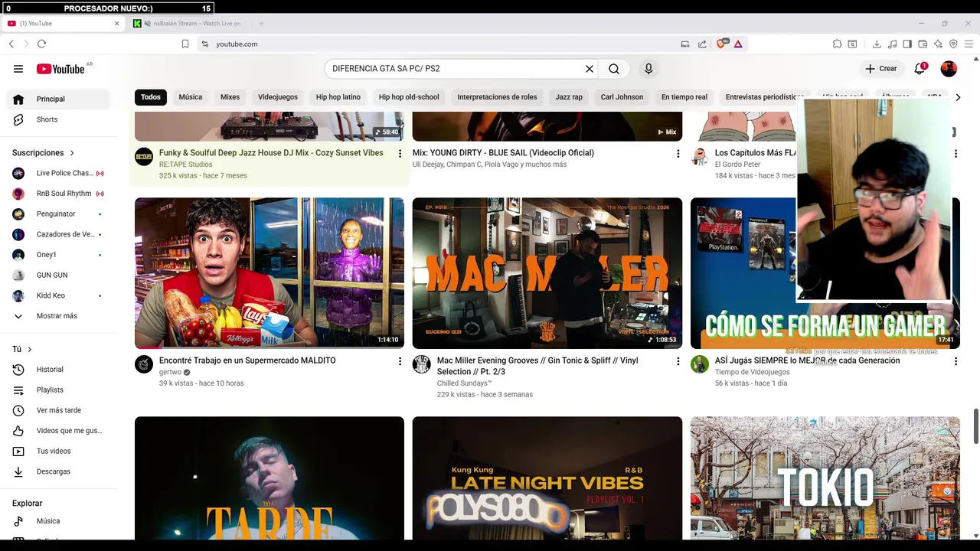The height and width of the screenshot is (551, 980).
Task: Open the Brave Wallet icon
Action: 923,44
